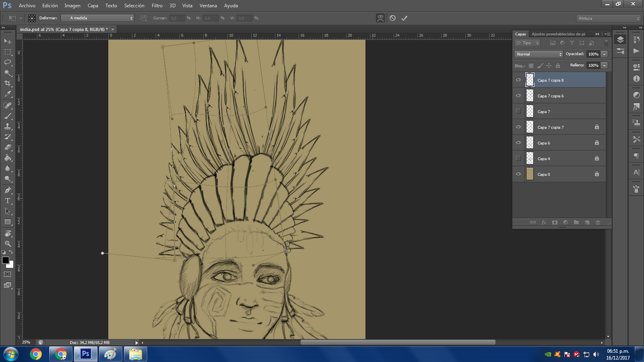Select the Healing Brush tool

pyautogui.click(x=8, y=105)
